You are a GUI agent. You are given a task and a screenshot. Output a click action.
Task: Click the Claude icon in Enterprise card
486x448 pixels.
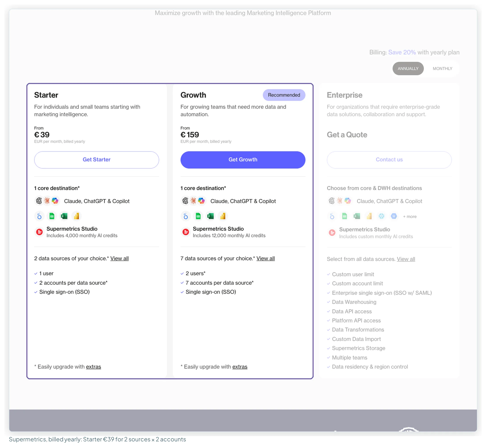(340, 201)
